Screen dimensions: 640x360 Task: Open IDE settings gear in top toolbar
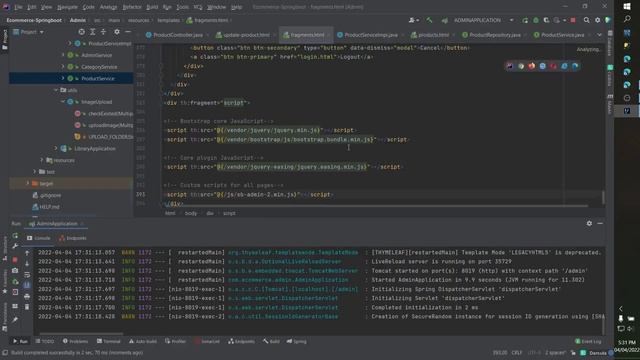point(598,20)
